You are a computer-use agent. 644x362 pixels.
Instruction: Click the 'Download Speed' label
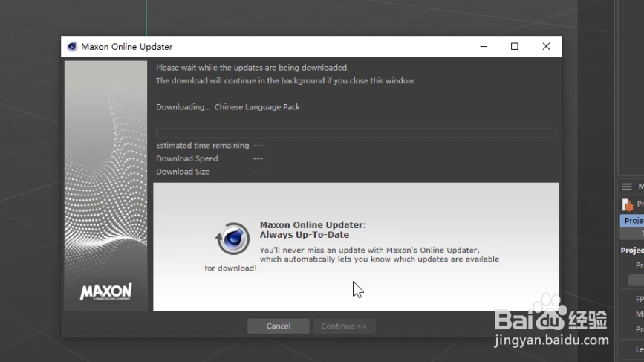click(187, 158)
